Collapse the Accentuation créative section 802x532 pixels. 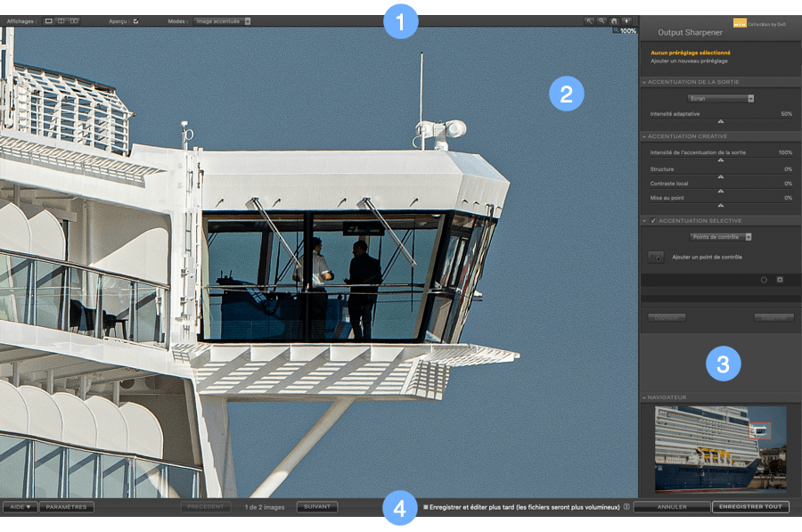point(644,136)
